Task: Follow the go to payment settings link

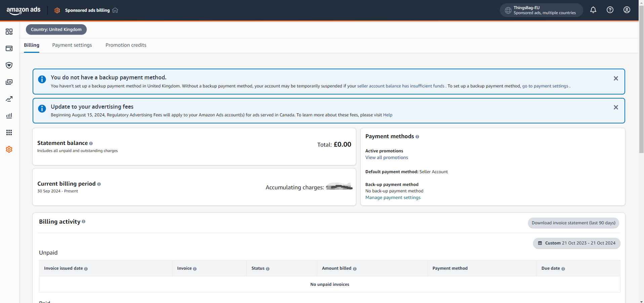Action: 545,86
